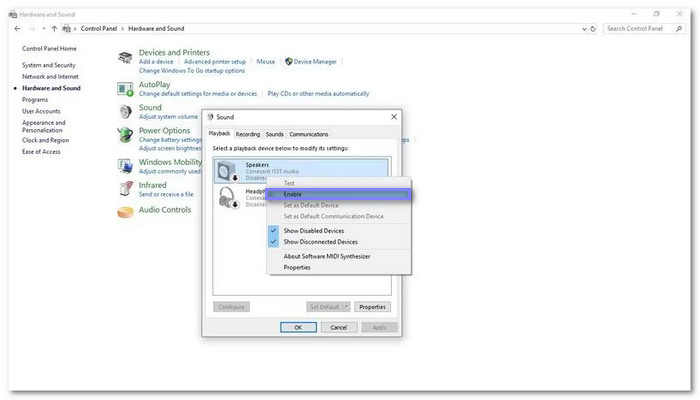Open the Devices and Printers heading
Screen dimensions: 700x400
point(174,52)
